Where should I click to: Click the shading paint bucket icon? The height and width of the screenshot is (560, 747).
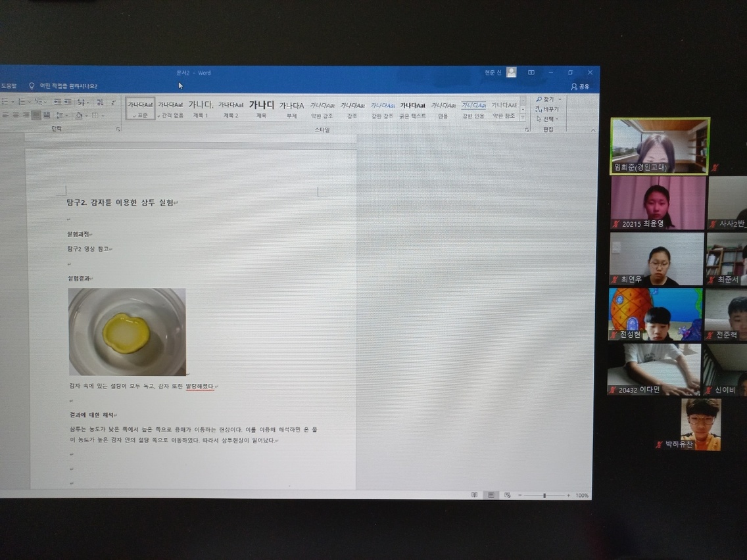coord(79,115)
